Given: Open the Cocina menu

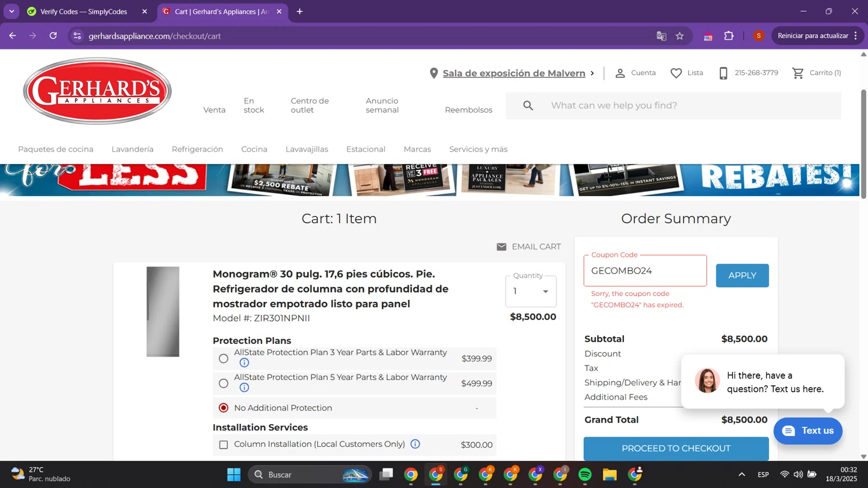Looking at the screenshot, I should pos(254,149).
